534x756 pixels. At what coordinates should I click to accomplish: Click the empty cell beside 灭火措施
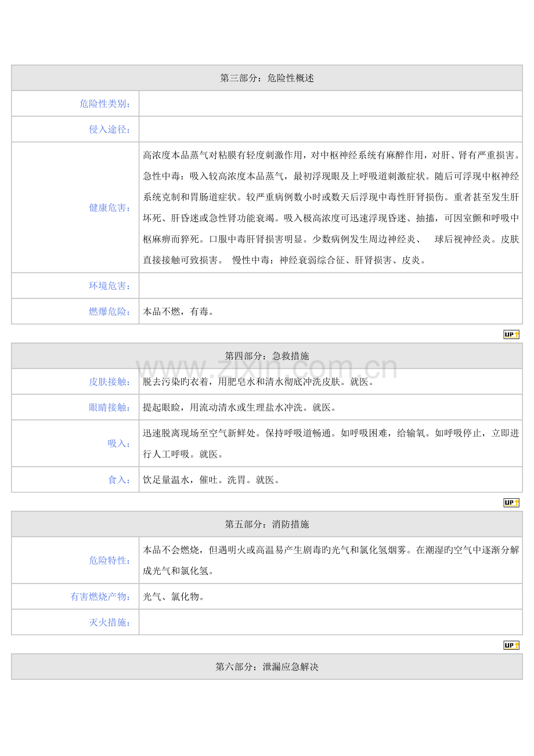(x=331, y=622)
